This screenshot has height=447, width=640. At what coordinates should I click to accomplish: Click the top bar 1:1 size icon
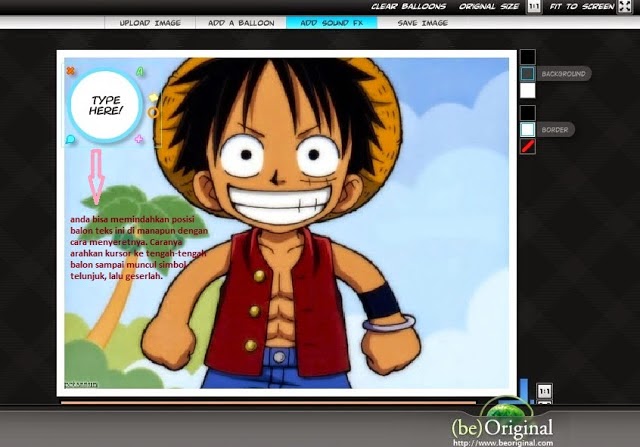coord(534,6)
